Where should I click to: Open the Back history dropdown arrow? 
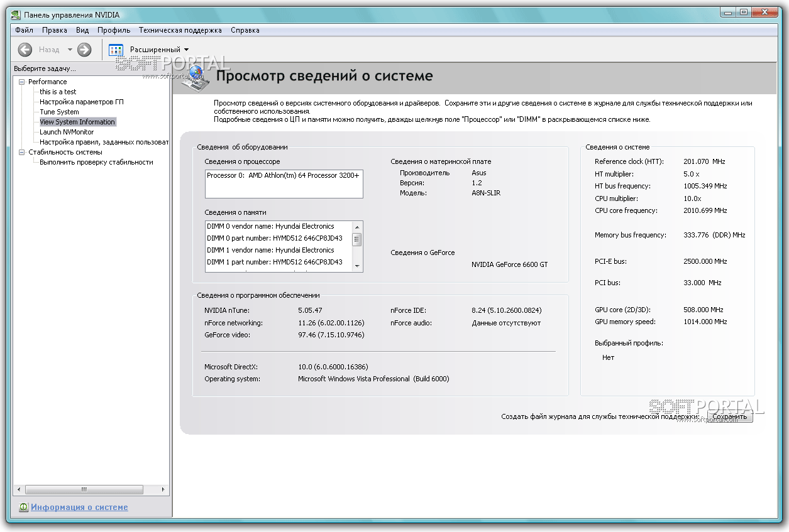[x=70, y=50]
